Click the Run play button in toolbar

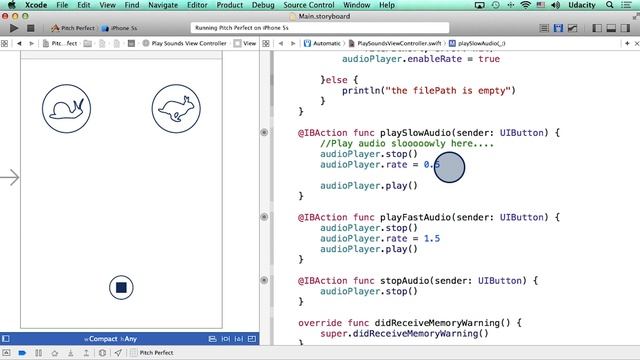click(x=14, y=28)
